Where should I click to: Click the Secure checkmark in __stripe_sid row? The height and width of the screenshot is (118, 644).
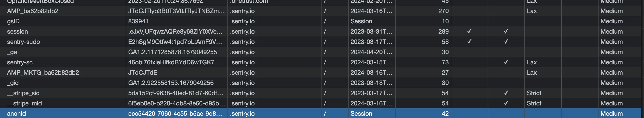(x=506, y=93)
